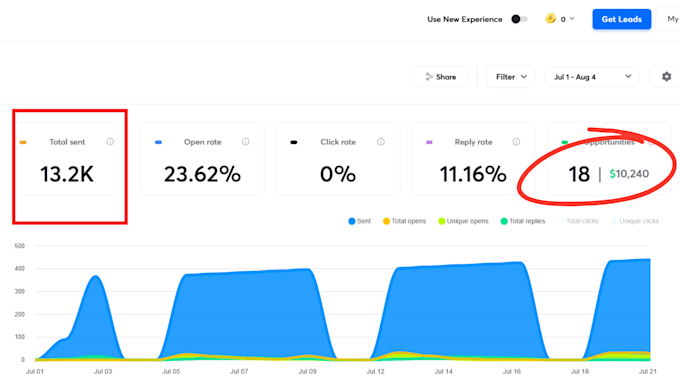Toggle the Use New Experience switch
The image size is (680, 383).
[x=519, y=19]
